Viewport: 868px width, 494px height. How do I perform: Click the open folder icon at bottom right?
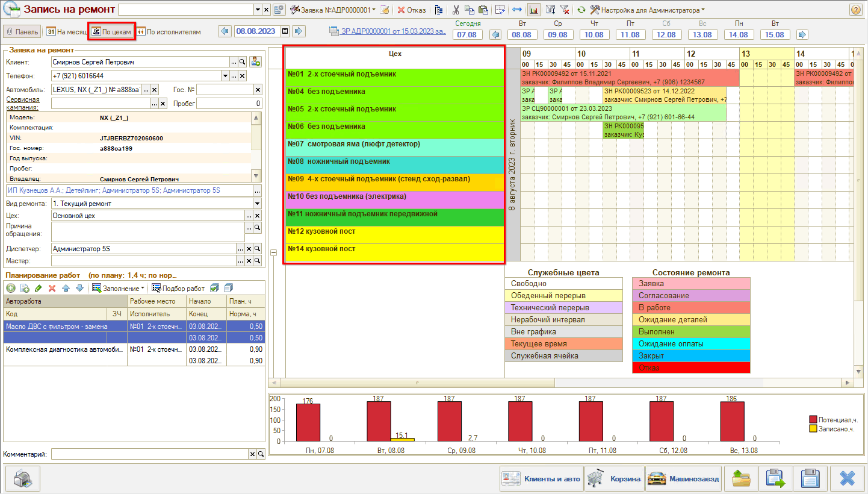(x=741, y=479)
